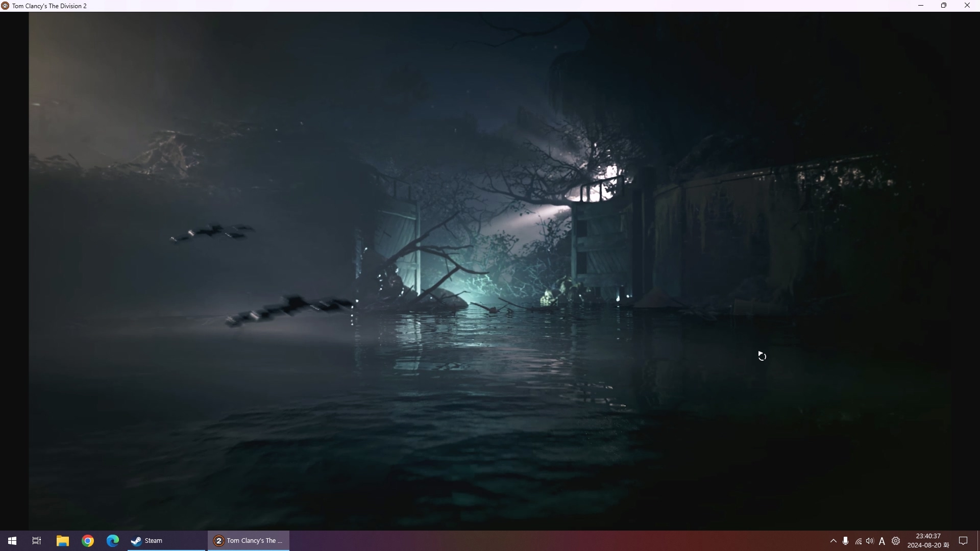The image size is (980, 551).
Task: Open Task View on the taskbar
Action: [37, 541]
